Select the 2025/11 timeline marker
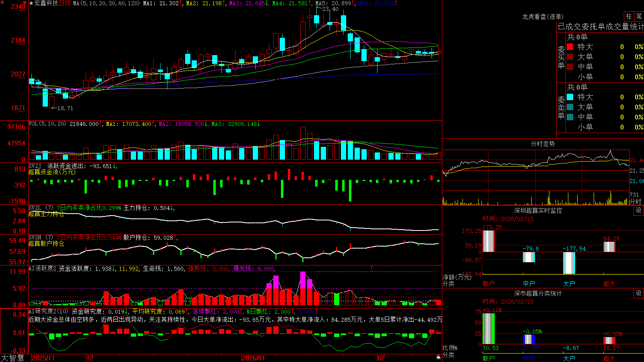The width and height of the screenshot is (644, 362). pyautogui.click(x=43, y=358)
